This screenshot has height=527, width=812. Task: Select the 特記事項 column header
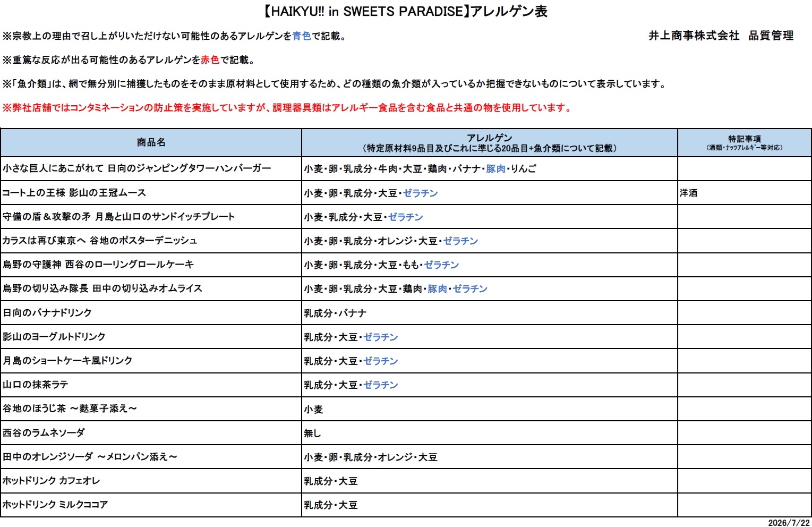745,142
